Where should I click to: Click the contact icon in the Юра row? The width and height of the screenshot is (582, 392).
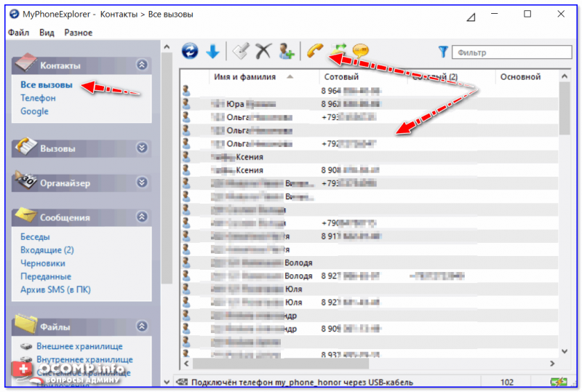tap(186, 103)
